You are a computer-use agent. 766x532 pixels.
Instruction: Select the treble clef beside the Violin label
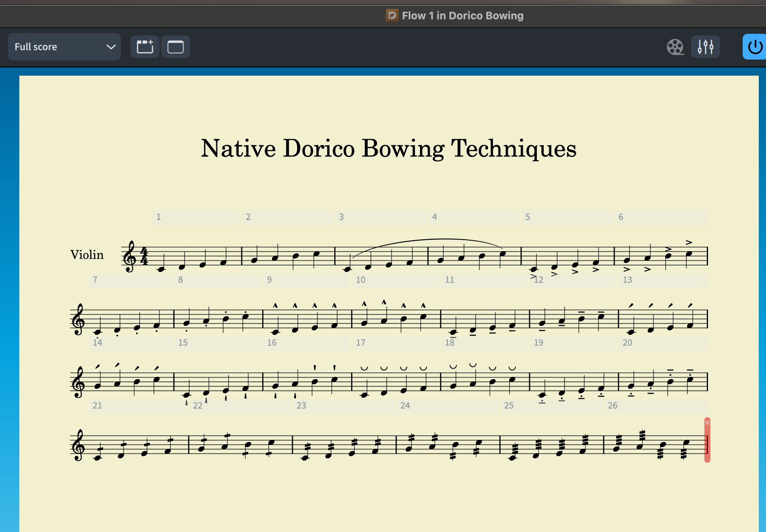pyautogui.click(x=130, y=256)
